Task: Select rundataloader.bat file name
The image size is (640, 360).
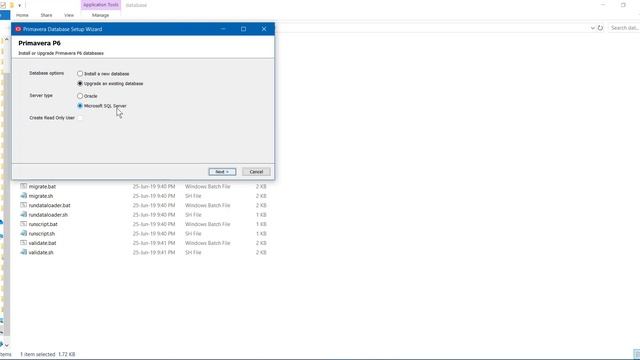Action: coord(49,205)
